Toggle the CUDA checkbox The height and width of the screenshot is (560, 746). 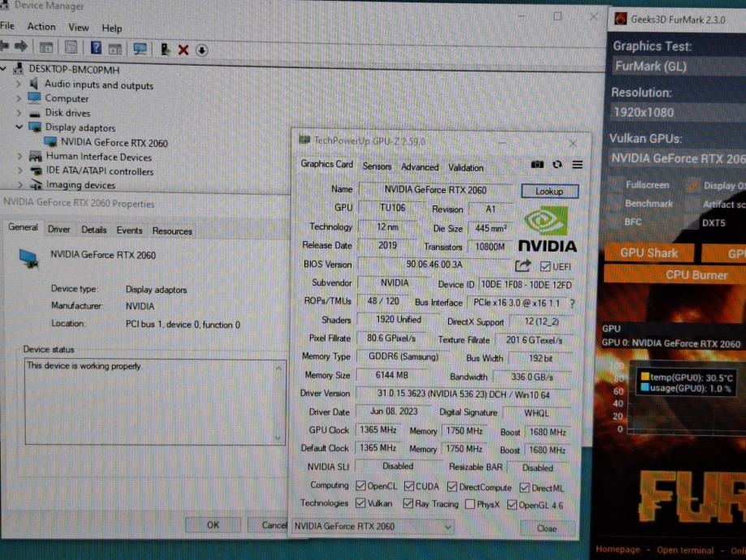coord(408,486)
